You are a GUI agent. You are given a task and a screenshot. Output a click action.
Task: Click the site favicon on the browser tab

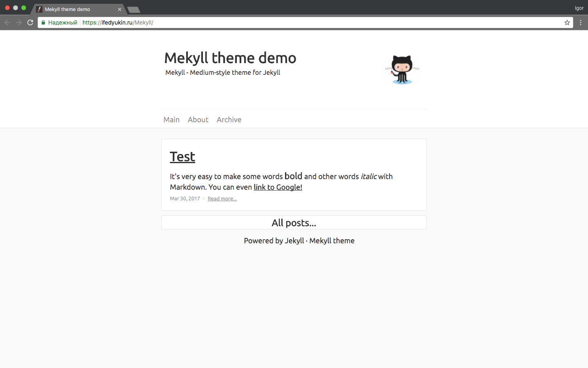[x=39, y=9]
